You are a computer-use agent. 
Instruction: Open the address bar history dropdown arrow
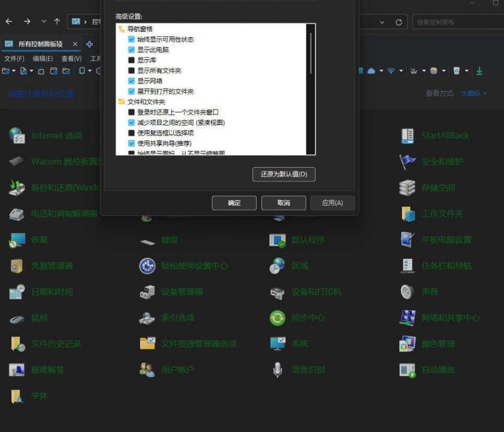(x=382, y=22)
